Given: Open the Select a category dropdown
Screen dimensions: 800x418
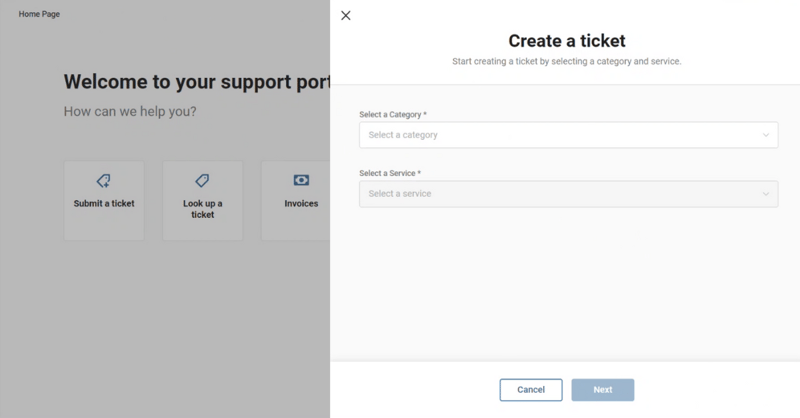Looking at the screenshot, I should 568,135.
